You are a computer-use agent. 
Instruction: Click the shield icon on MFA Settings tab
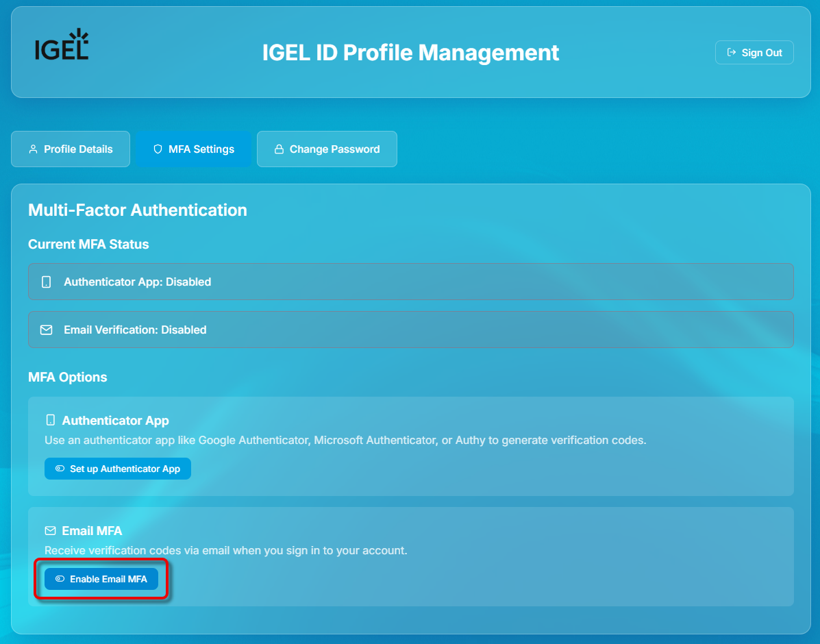[158, 149]
